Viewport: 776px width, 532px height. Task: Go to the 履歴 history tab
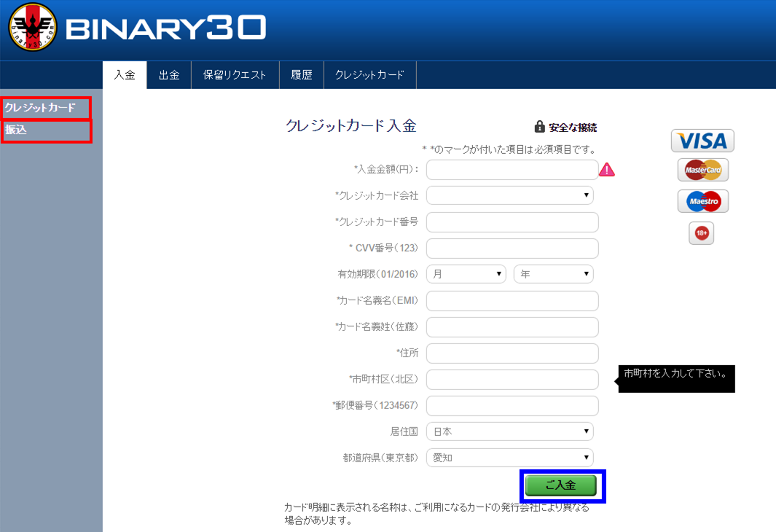[302, 75]
